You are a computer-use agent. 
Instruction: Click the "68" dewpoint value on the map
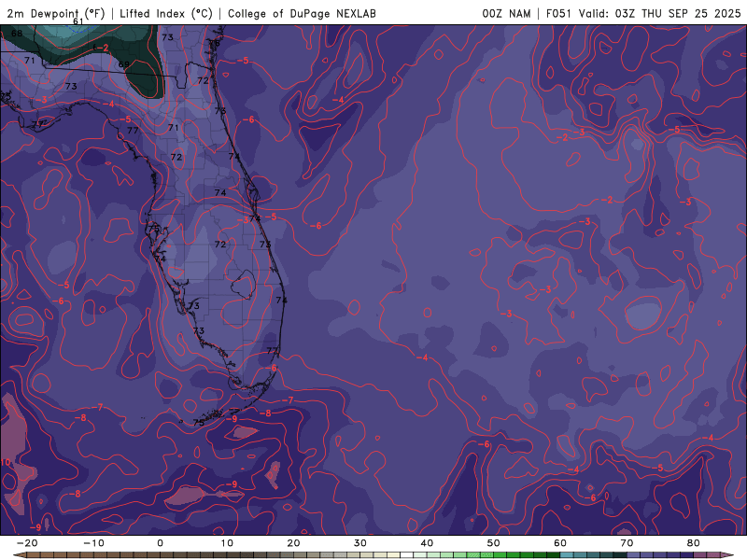17,34
